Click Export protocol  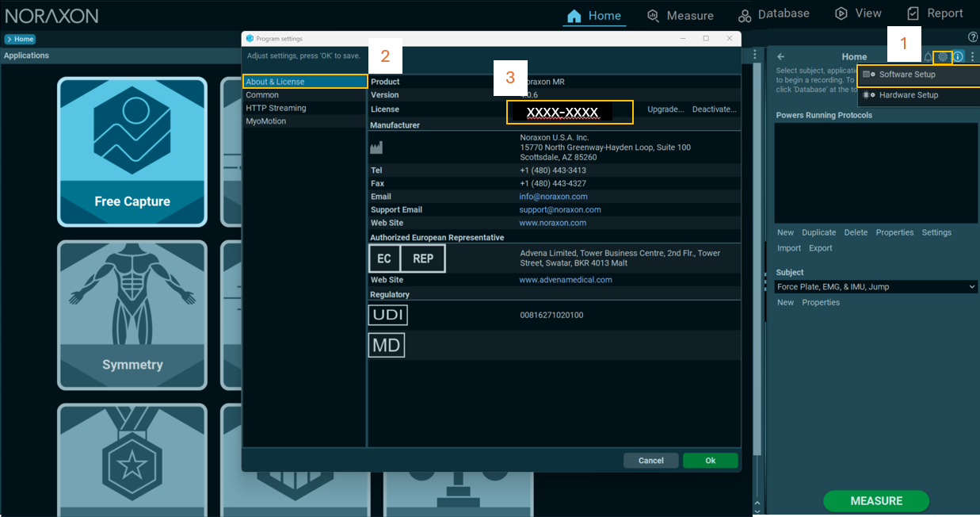point(821,248)
